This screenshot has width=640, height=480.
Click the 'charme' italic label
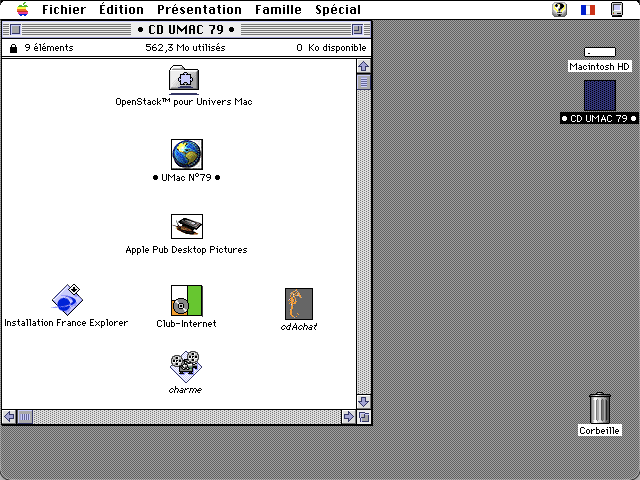click(x=185, y=390)
